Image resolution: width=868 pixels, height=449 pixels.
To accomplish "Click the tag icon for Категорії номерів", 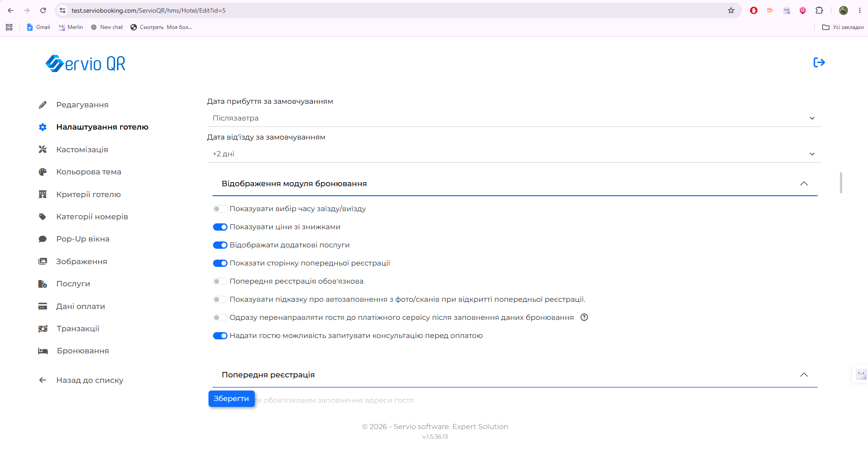I will 43,217.
